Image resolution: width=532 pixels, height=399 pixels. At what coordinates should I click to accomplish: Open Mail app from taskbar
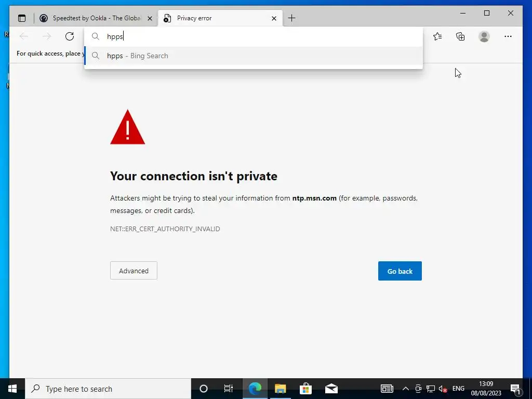[331, 389]
